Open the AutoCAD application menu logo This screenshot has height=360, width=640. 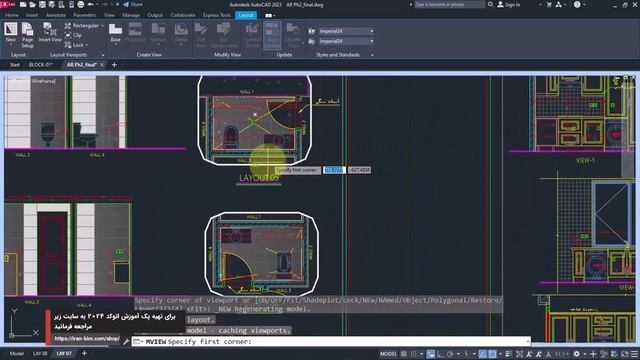click(7, 4)
